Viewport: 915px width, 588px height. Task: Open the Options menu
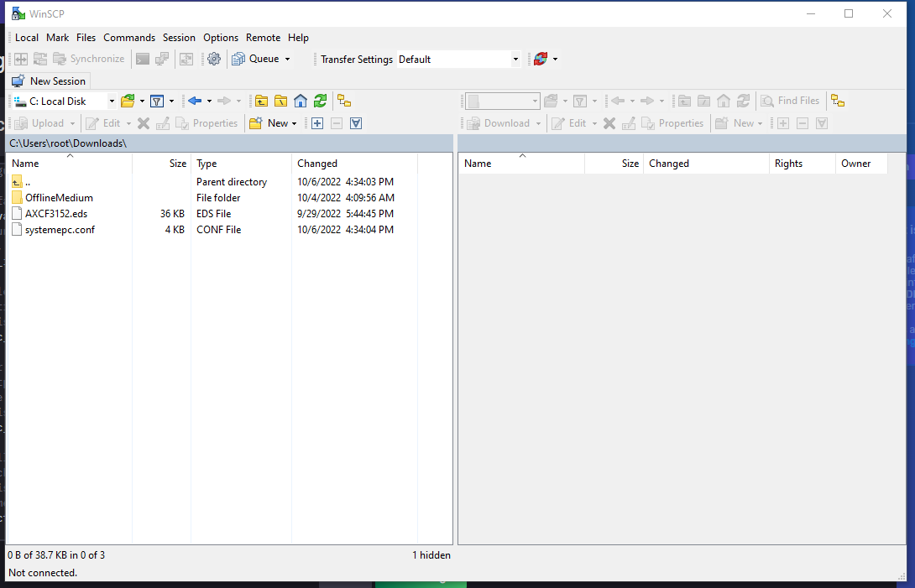coord(221,38)
